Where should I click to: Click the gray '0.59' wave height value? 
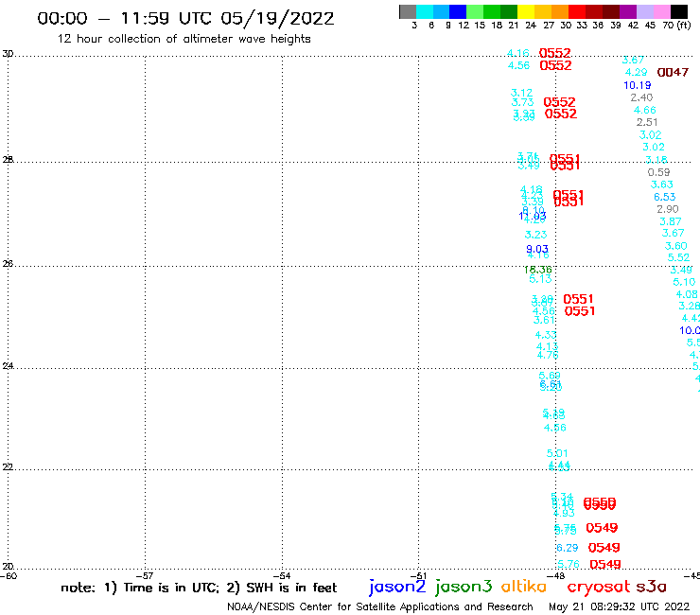click(x=659, y=172)
